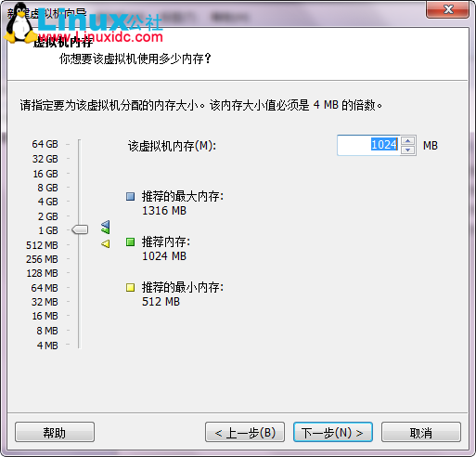
Task: Increase memory with the spinner up arrow
Action: (407, 141)
